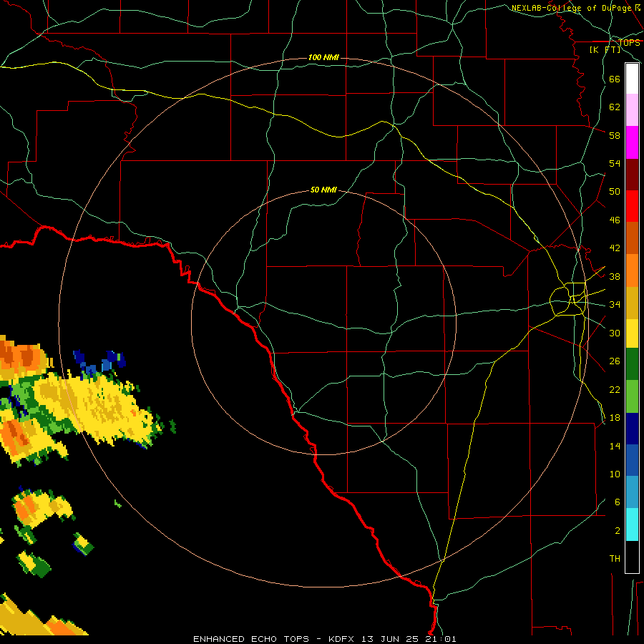Pick the light orange legend band
Viewport: 644px width, 644px height.
(x=632, y=270)
